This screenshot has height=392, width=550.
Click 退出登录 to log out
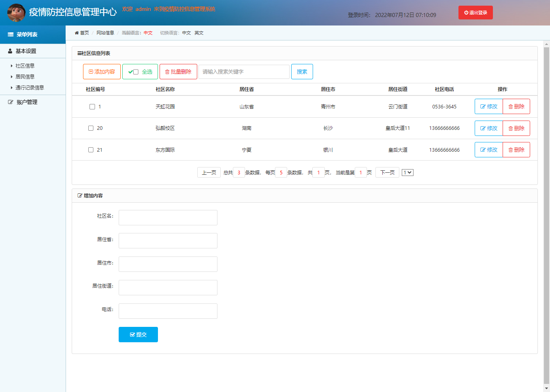tap(475, 13)
